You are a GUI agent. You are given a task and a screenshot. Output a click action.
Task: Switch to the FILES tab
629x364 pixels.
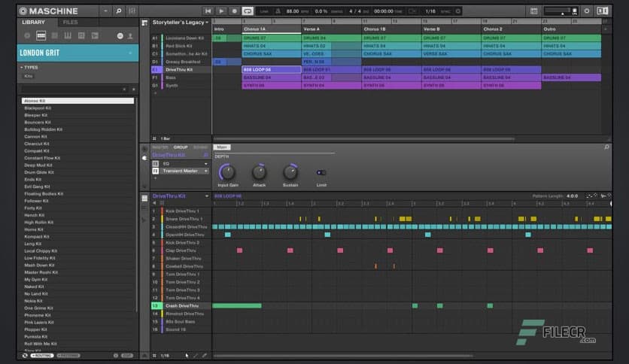tap(70, 22)
